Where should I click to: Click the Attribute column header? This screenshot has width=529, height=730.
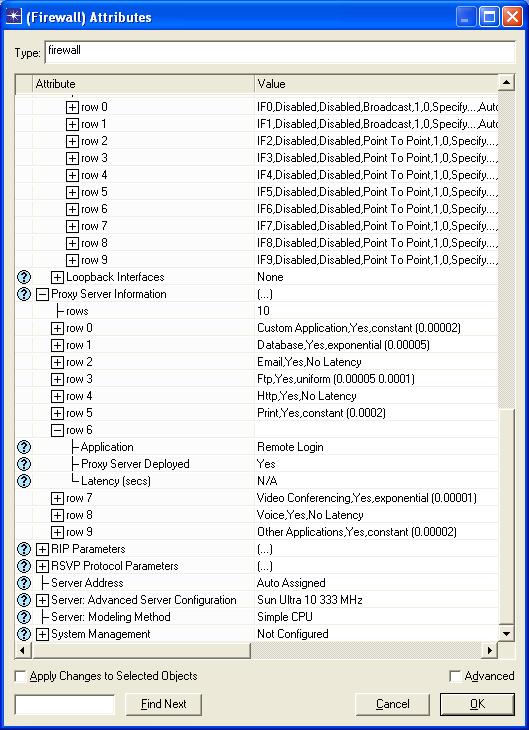pyautogui.click(x=143, y=84)
